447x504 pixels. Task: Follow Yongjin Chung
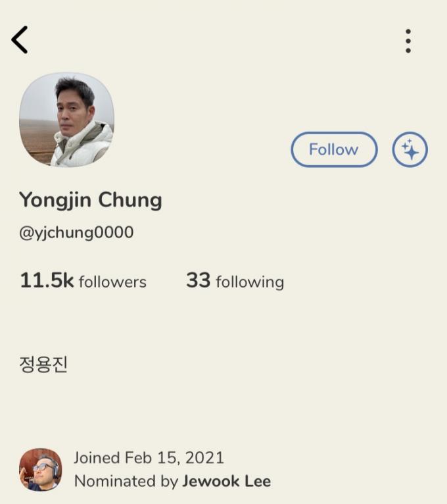334,150
